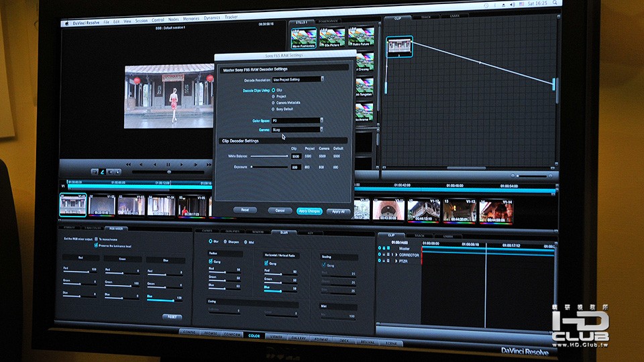Click the pause playback icon
The height and width of the screenshot is (362, 644).
pyautogui.click(x=168, y=165)
